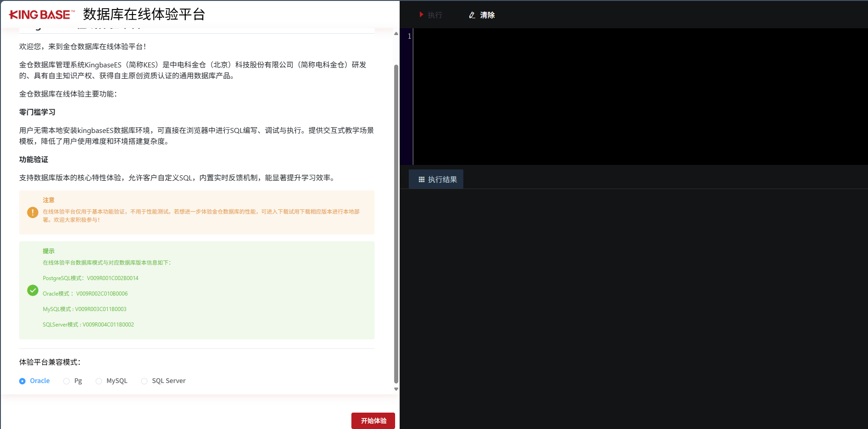The height and width of the screenshot is (429, 868).
Task: Select the MySQL compatibility mode
Action: coord(99,381)
